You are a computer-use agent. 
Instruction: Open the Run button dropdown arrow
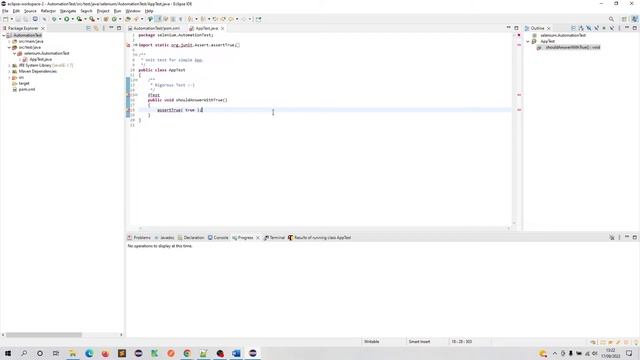coord(73,19)
